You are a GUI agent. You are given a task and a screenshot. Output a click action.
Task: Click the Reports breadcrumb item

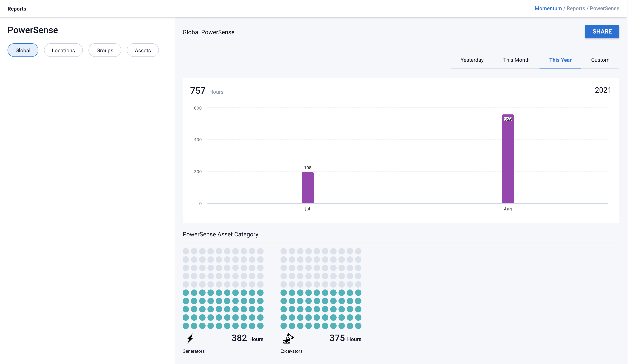(x=575, y=8)
